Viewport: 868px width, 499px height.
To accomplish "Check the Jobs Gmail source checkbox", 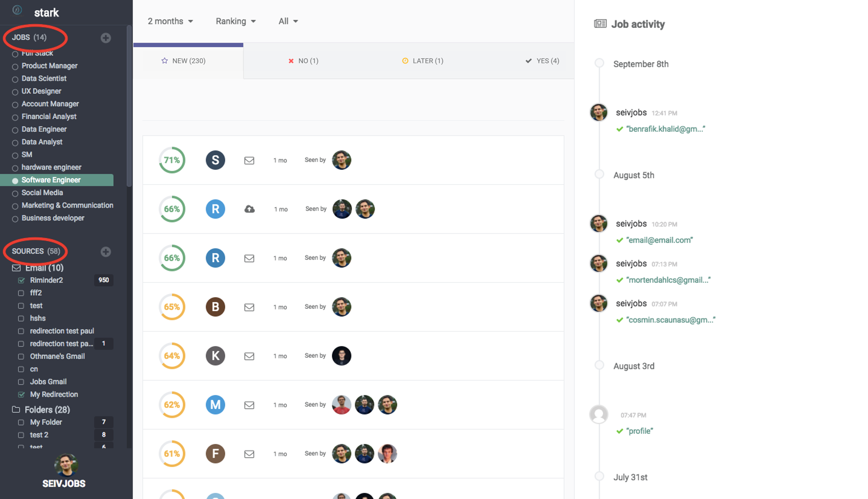I will pyautogui.click(x=21, y=382).
